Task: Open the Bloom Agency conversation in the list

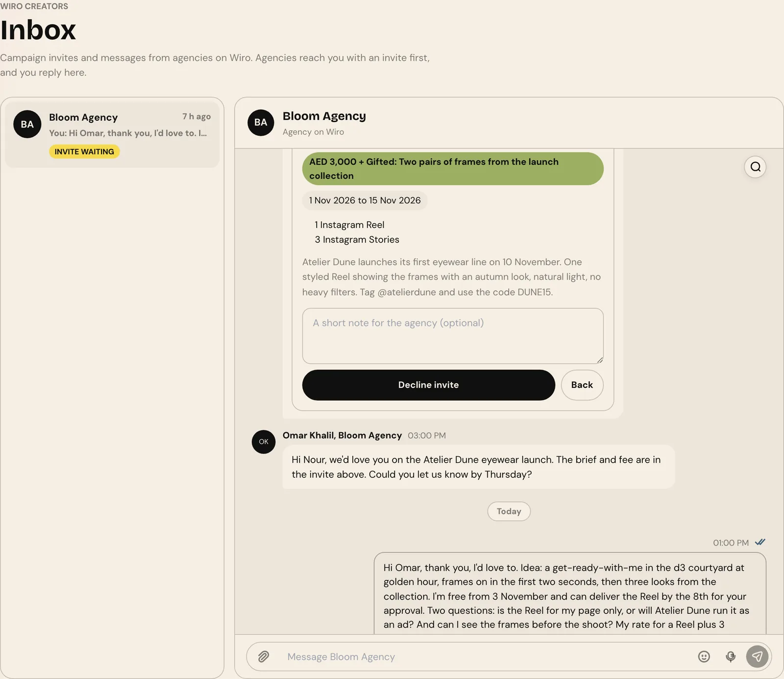Action: point(112,135)
